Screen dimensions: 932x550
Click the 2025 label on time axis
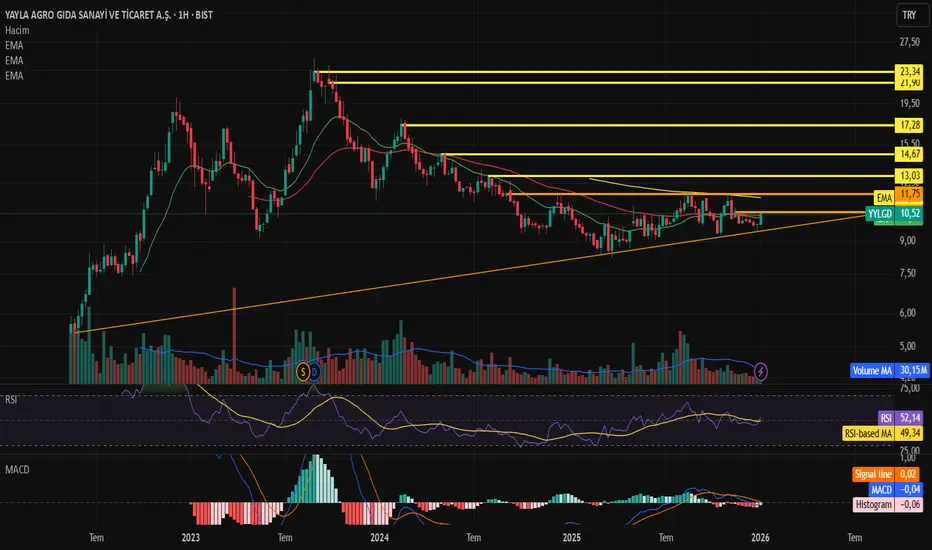coord(571,538)
